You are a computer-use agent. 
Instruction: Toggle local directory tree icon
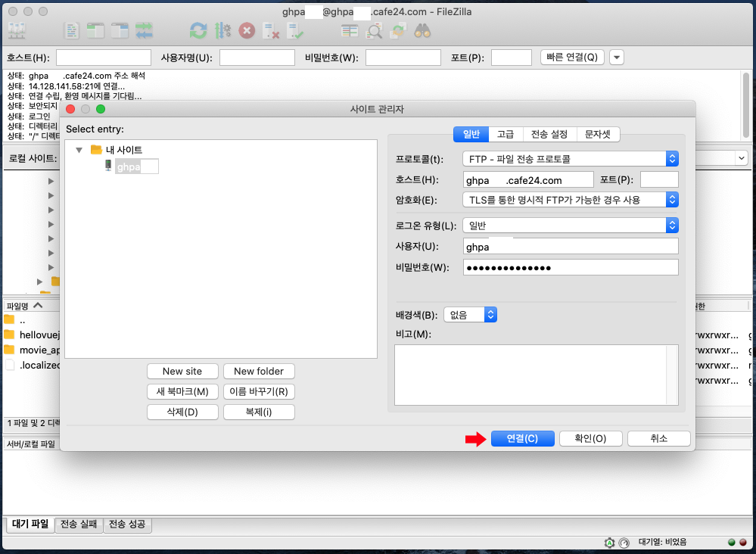click(95, 31)
